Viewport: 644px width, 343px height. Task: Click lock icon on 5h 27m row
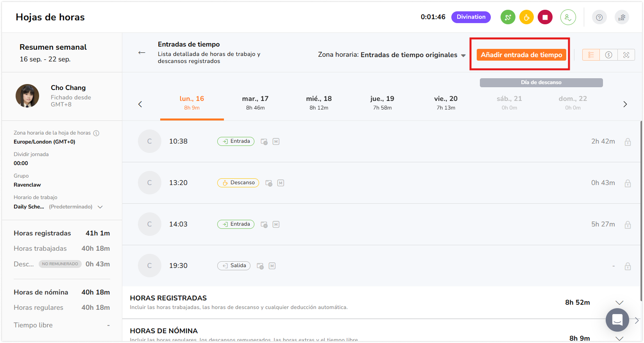pos(628,225)
